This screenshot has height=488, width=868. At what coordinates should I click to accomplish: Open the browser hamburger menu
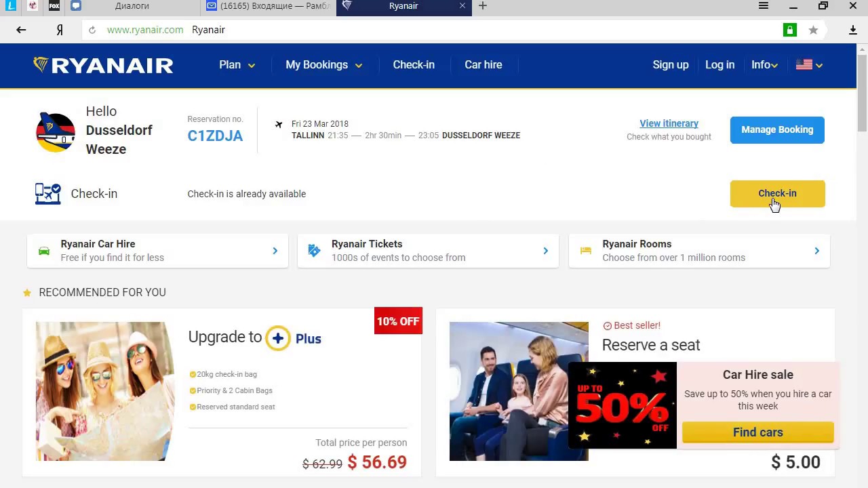click(764, 5)
